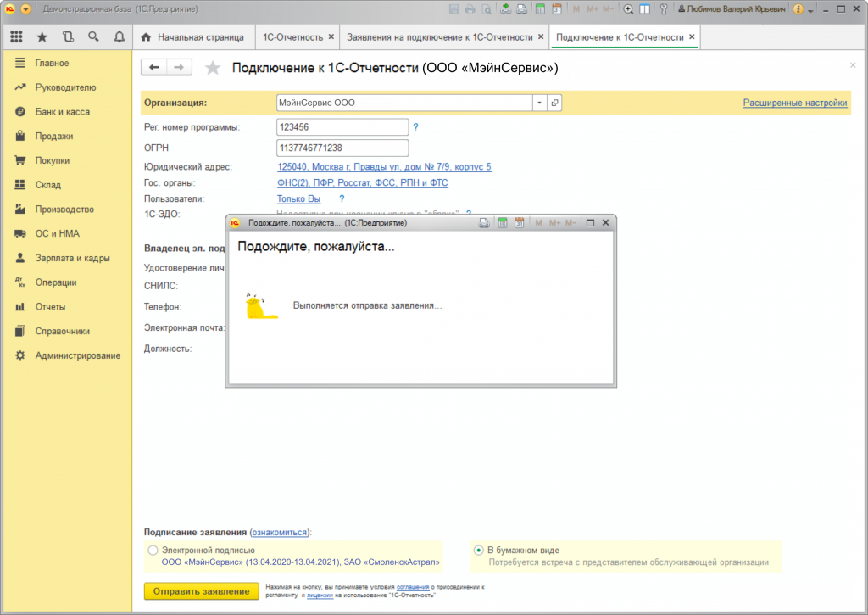Add this form to favorites with star

pyautogui.click(x=213, y=68)
